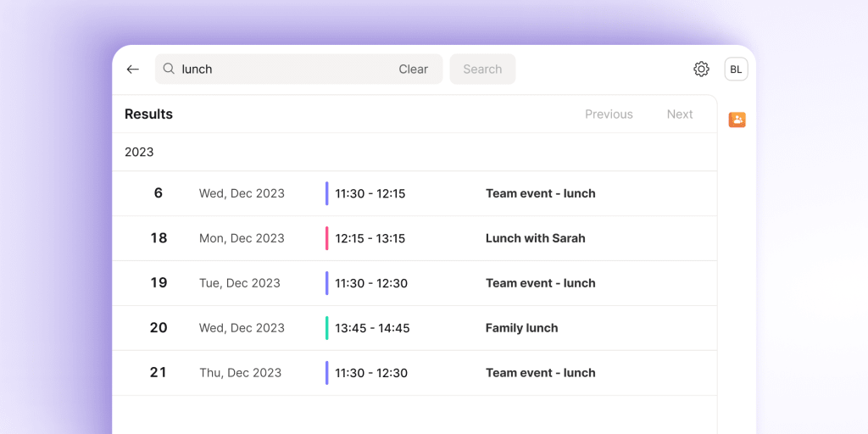
Task: Click the green color bar for Family lunch
Action: [326, 328]
